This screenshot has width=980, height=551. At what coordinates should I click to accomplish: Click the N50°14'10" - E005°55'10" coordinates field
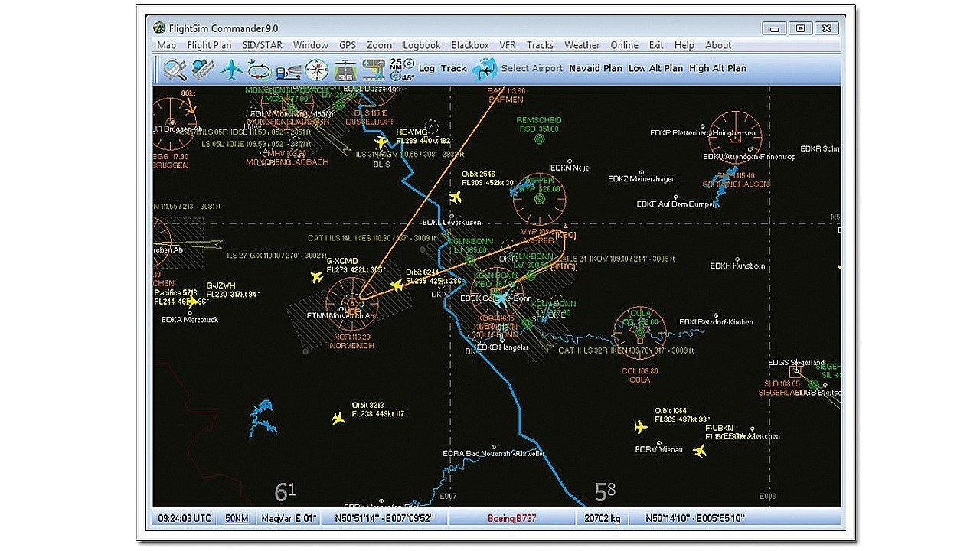point(694,518)
